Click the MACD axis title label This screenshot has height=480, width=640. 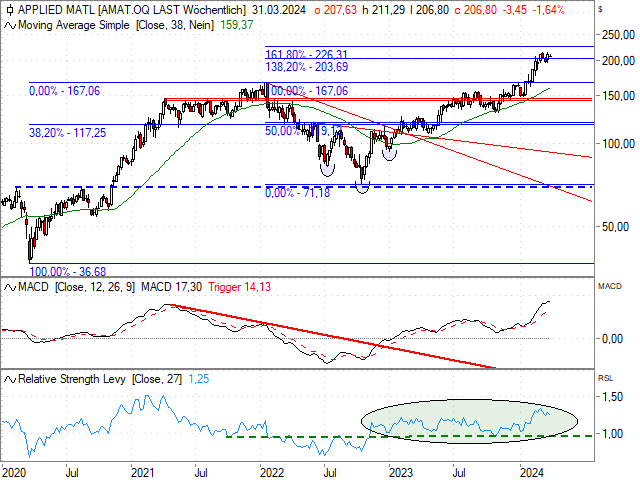(610, 287)
